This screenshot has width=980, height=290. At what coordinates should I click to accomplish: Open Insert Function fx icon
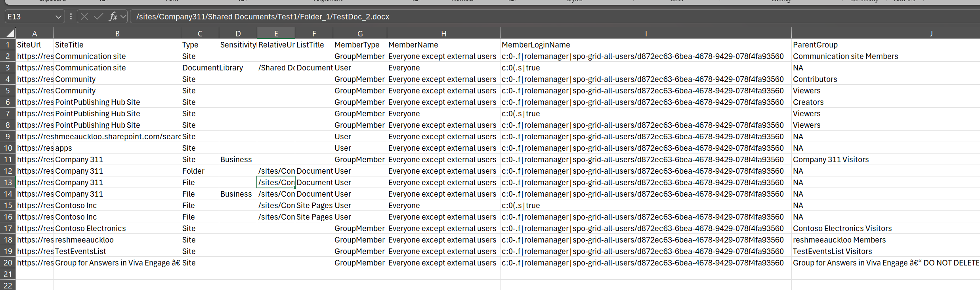tap(113, 17)
